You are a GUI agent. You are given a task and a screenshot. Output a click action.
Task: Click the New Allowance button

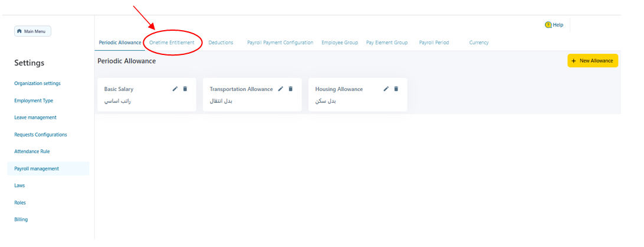(593, 61)
